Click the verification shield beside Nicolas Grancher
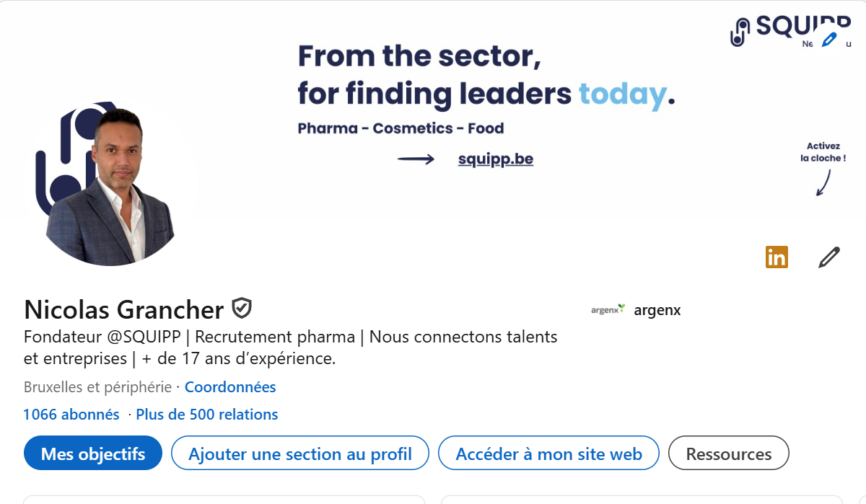866x504 pixels. click(242, 309)
